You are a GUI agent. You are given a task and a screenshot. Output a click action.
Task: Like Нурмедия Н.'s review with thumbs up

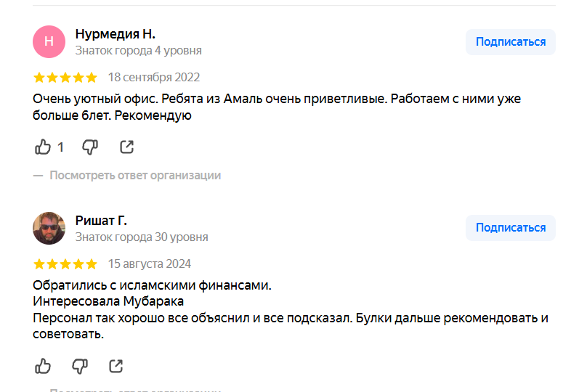pos(43,147)
